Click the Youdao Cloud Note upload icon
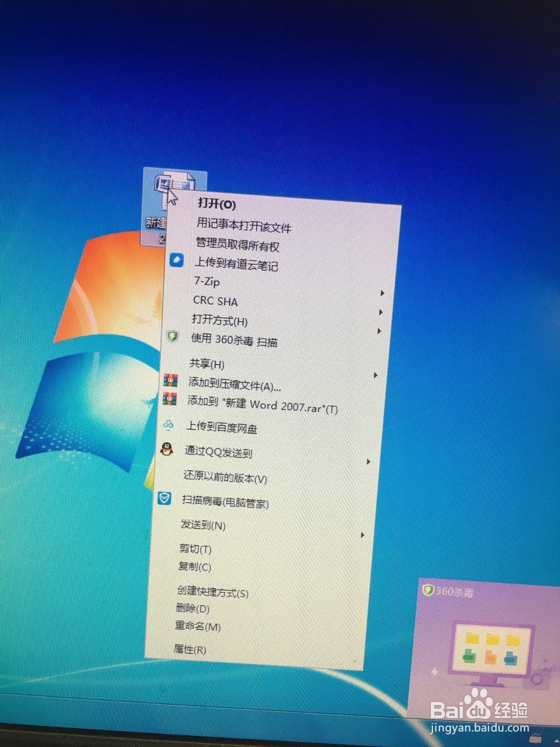Screen dimensions: 560x747 pos(176,260)
